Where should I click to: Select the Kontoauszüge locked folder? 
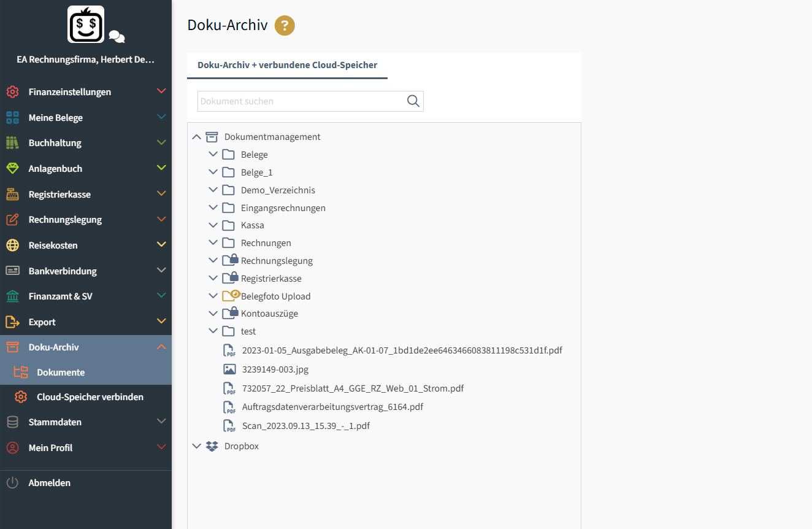(269, 314)
